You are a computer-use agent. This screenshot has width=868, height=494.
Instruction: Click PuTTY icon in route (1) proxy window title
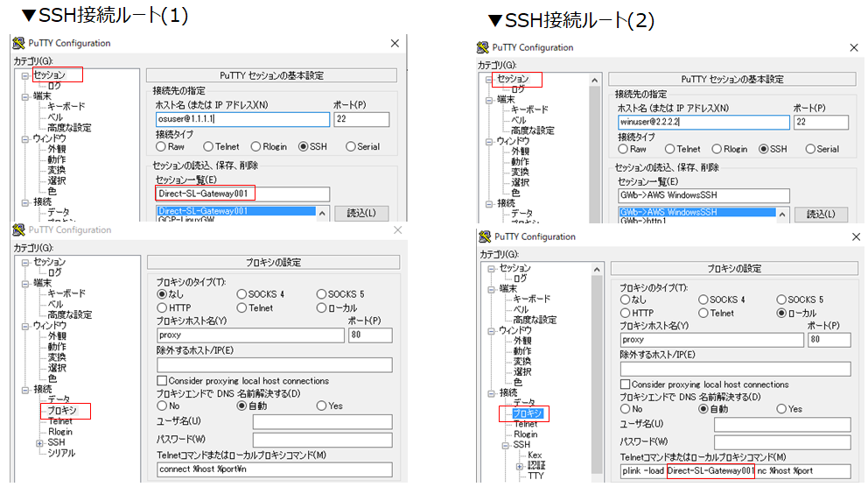(19, 230)
